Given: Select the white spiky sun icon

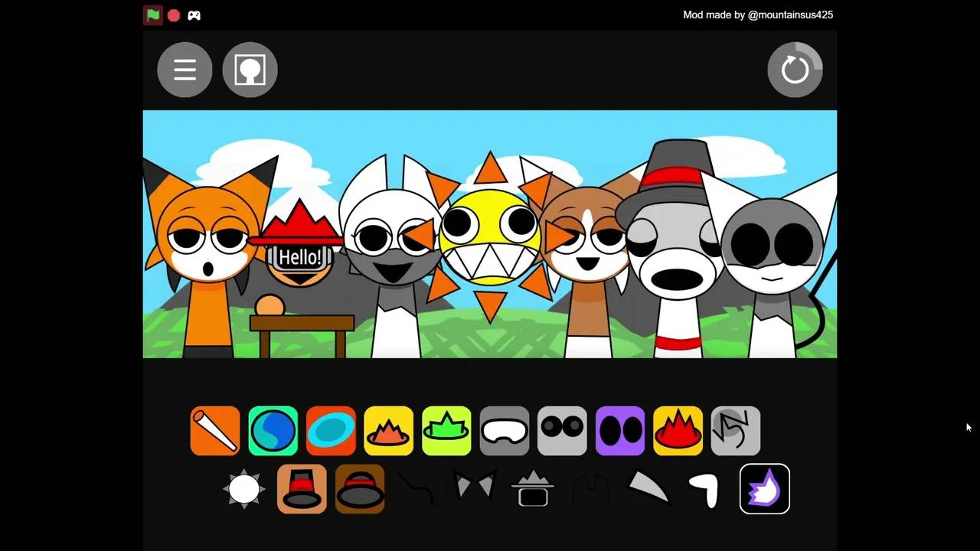Looking at the screenshot, I should point(244,489).
